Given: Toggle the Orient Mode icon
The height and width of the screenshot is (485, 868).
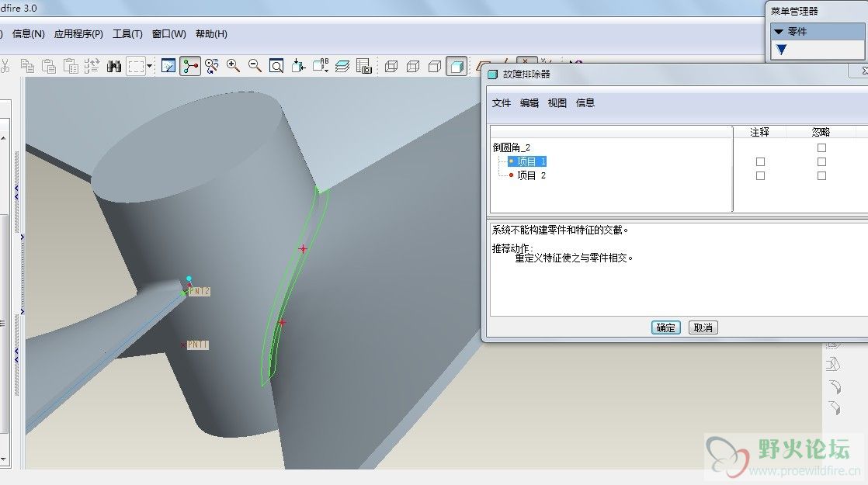Looking at the screenshot, I should click(211, 67).
